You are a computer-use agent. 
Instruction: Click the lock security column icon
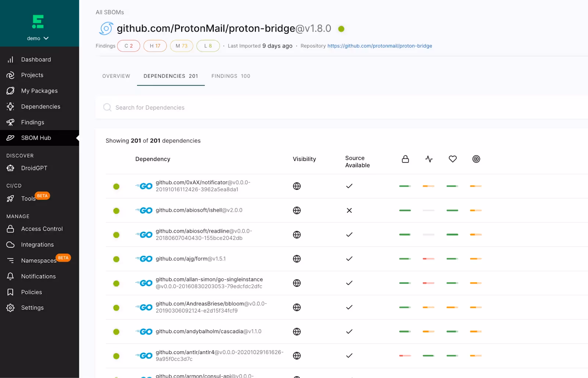tap(405, 159)
